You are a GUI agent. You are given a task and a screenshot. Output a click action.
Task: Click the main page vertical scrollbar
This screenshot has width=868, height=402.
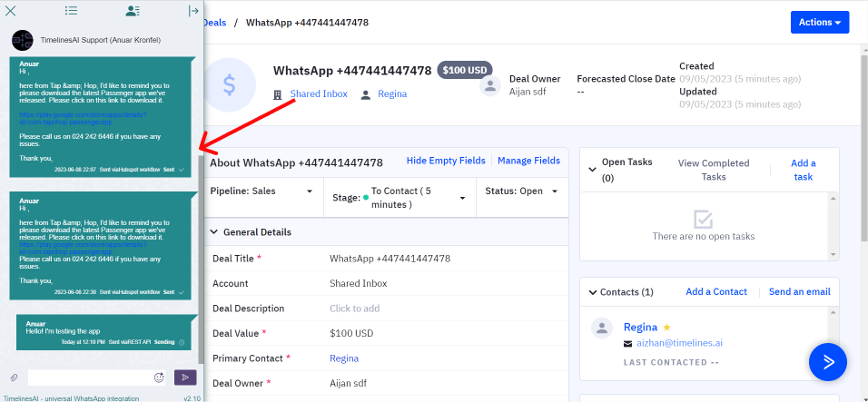[864, 150]
